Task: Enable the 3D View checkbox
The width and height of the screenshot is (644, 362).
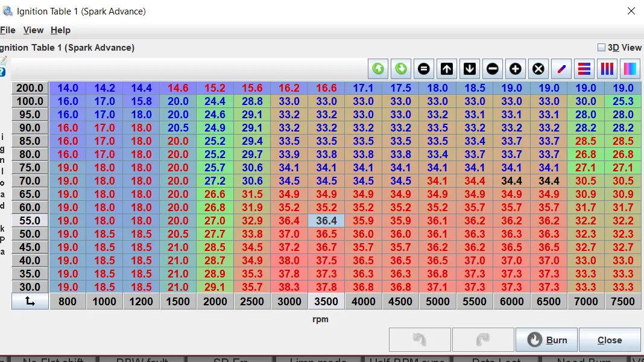Action: pos(601,48)
